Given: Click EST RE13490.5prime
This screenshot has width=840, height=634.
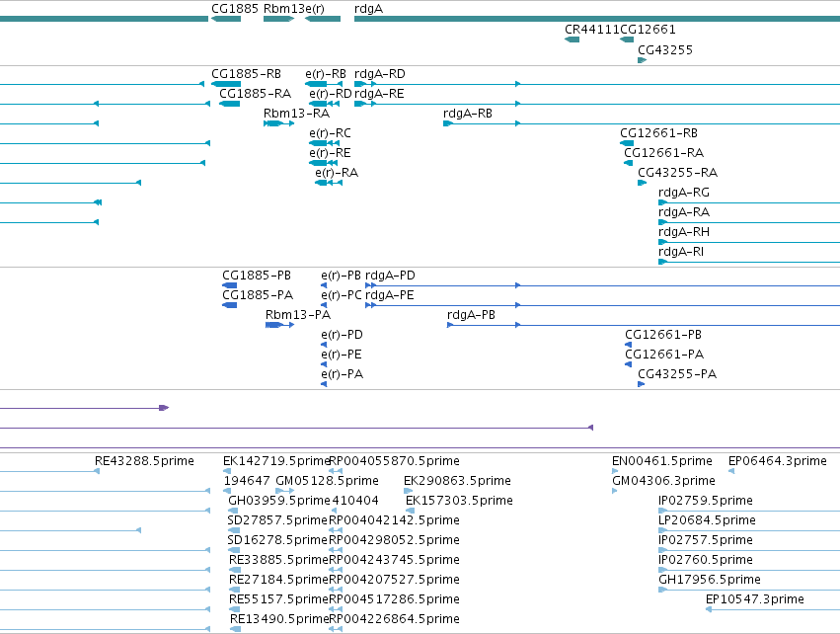Looking at the screenshot, I should click(279, 619).
